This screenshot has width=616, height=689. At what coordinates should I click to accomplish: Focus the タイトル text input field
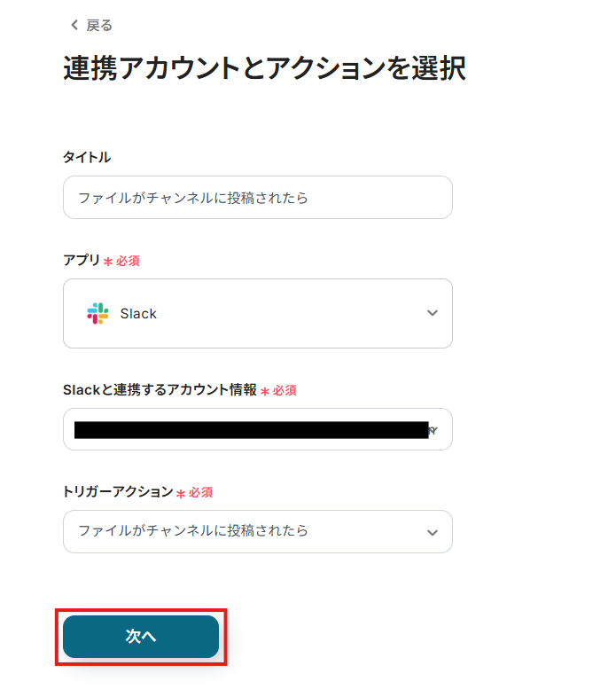pos(257,198)
